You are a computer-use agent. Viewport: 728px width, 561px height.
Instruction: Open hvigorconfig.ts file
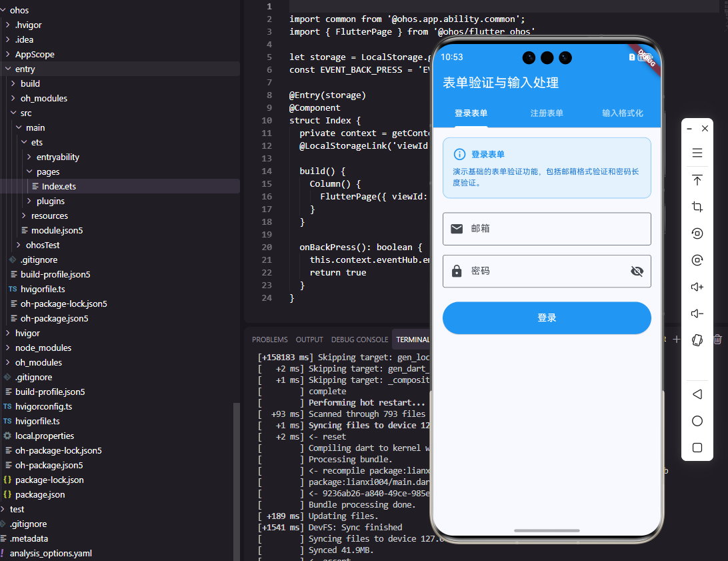click(43, 406)
